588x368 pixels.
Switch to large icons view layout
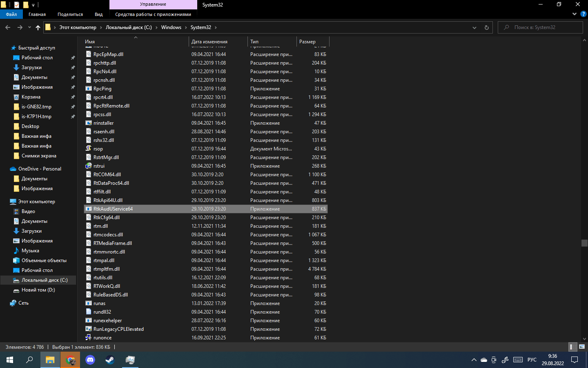click(x=582, y=347)
